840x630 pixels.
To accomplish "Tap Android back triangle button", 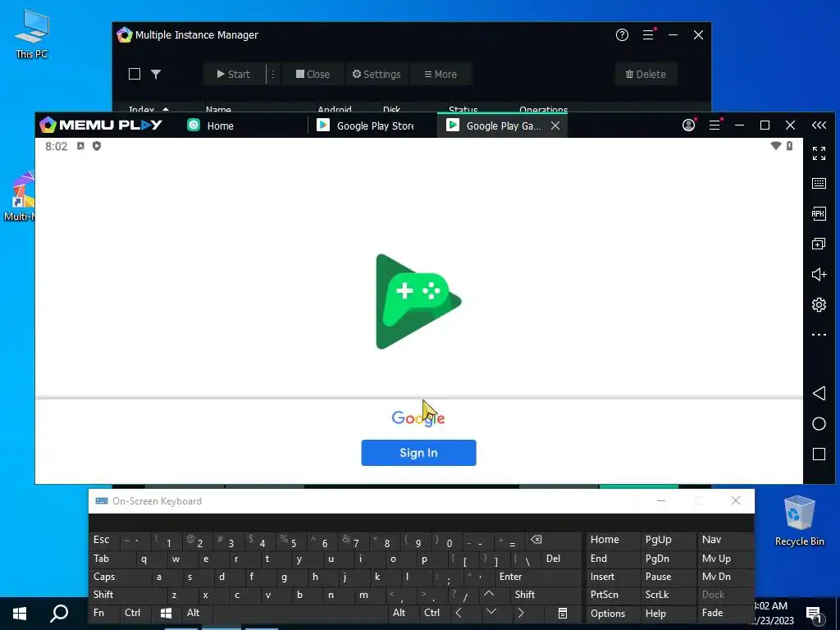I will (x=819, y=393).
